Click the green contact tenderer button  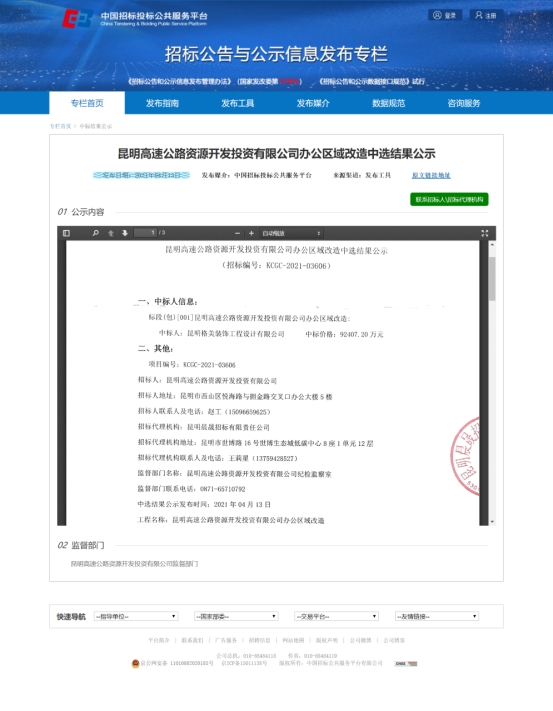pyautogui.click(x=449, y=199)
